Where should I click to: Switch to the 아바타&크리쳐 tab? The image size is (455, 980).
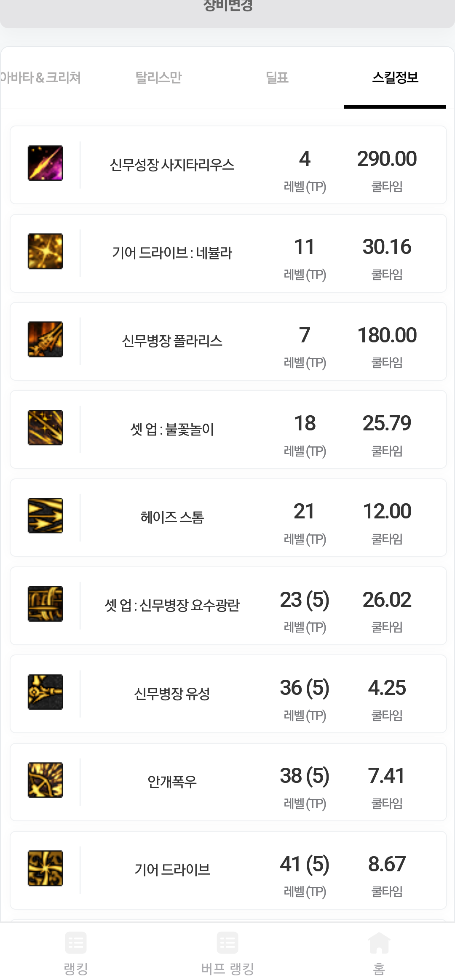[40, 77]
